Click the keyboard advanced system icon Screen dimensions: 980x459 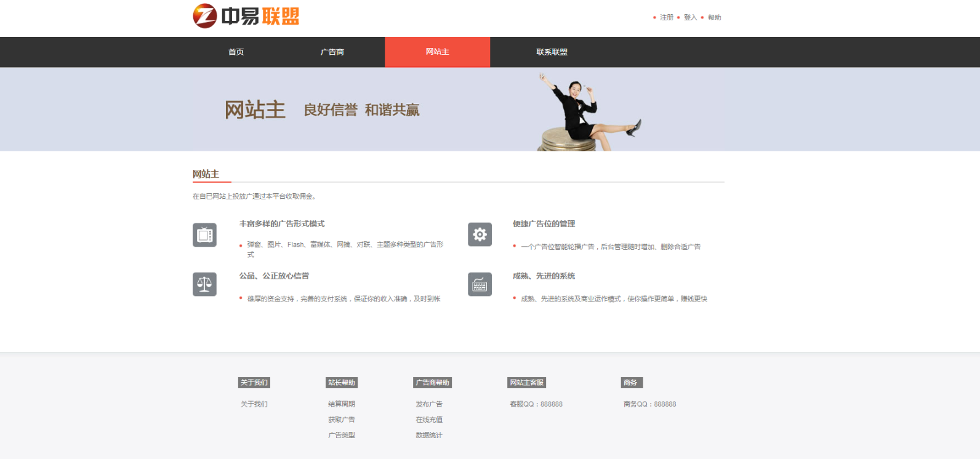pos(480,284)
